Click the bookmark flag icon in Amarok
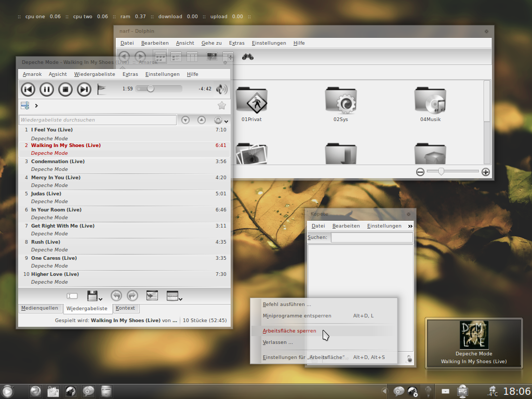This screenshot has width=532, height=399. [x=101, y=89]
